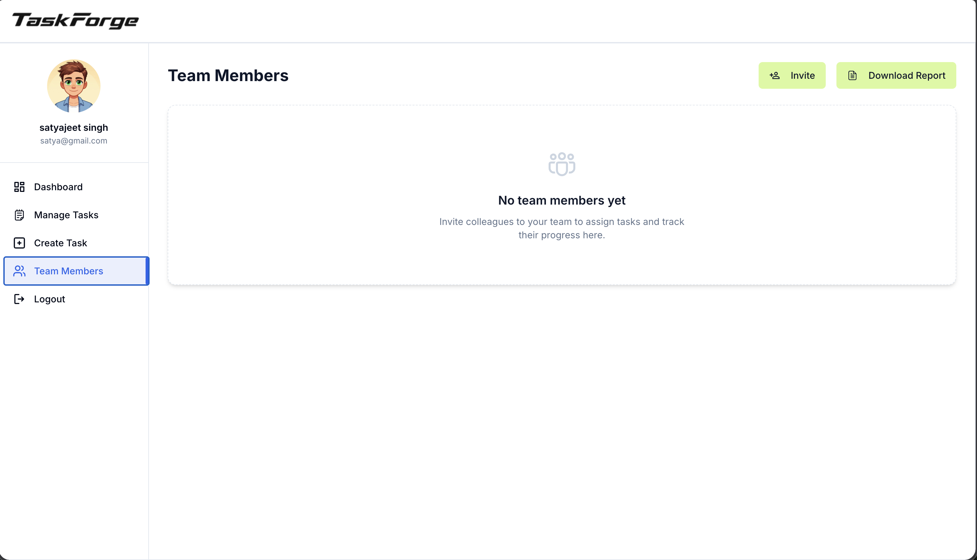977x560 pixels.
Task: Click the Create Task plus icon
Action: [x=19, y=243]
